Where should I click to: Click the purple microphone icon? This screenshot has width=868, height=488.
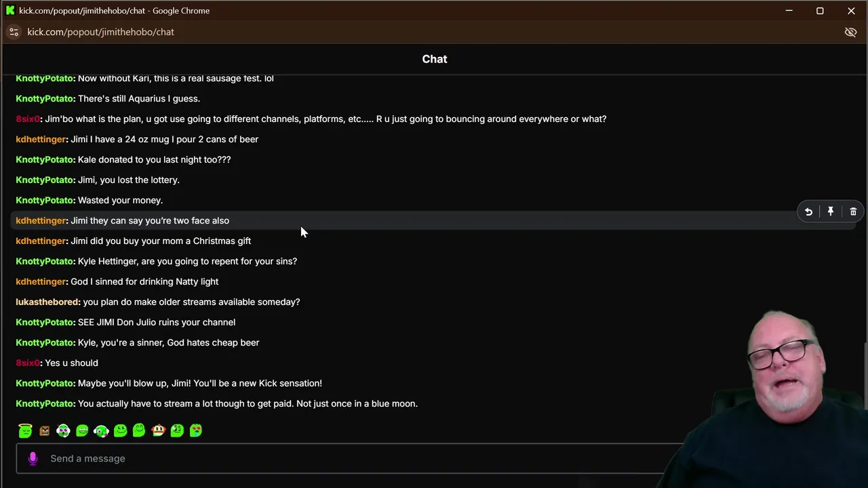tap(33, 458)
